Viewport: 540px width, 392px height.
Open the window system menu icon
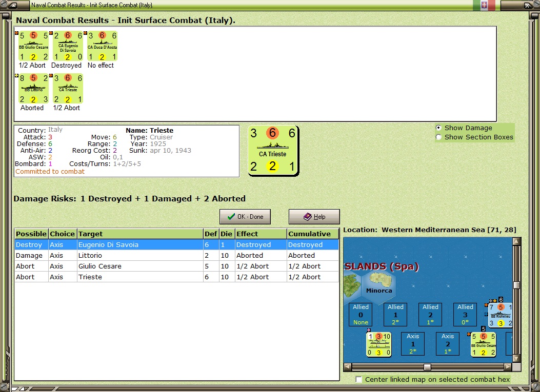click(x=13, y=5)
